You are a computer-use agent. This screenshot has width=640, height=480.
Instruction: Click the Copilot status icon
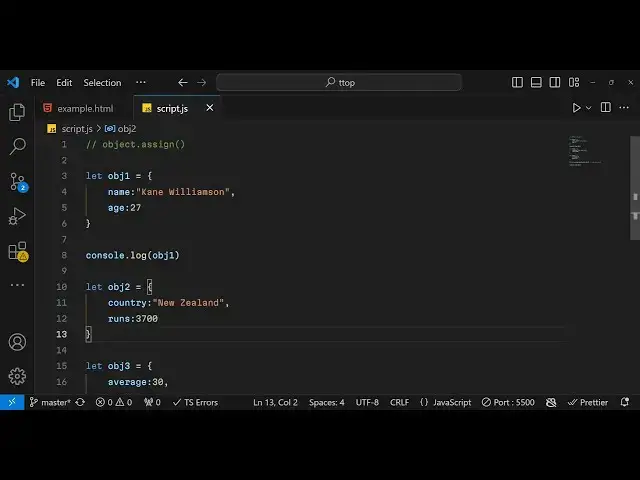(551, 402)
